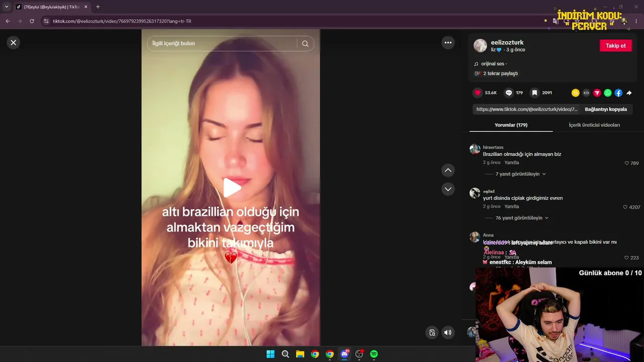The image size is (644, 362).
Task: Go to the previous video arrow
Action: pos(448,170)
